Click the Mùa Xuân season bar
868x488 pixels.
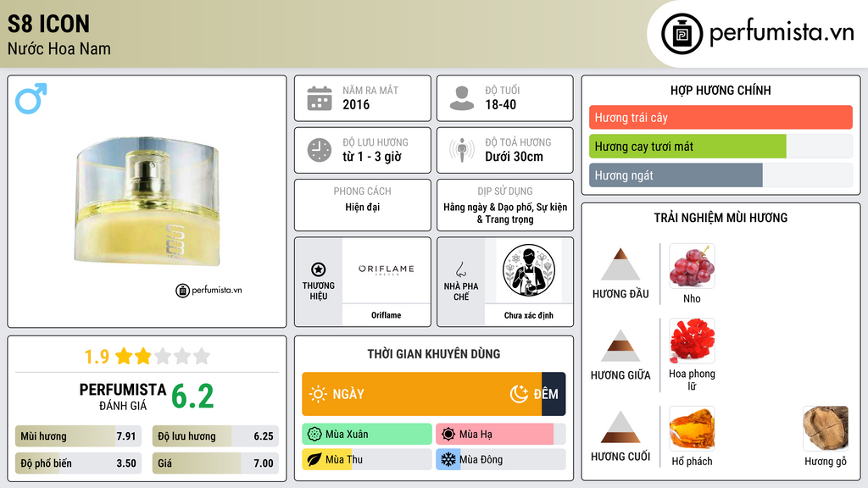click(367, 435)
